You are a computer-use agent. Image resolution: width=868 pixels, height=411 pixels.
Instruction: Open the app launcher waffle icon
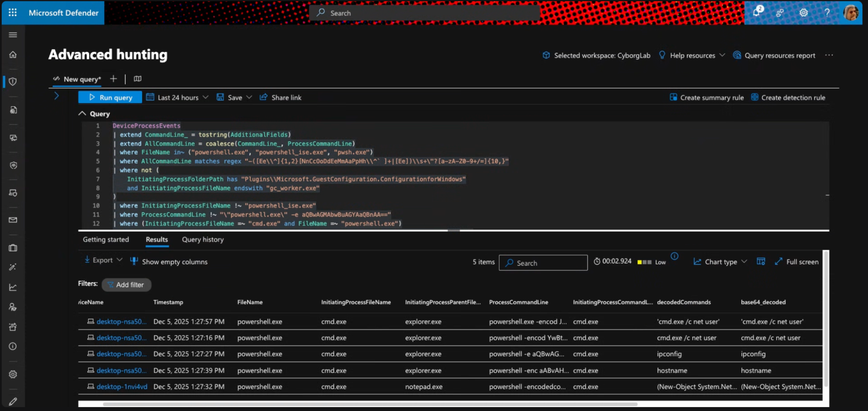13,13
